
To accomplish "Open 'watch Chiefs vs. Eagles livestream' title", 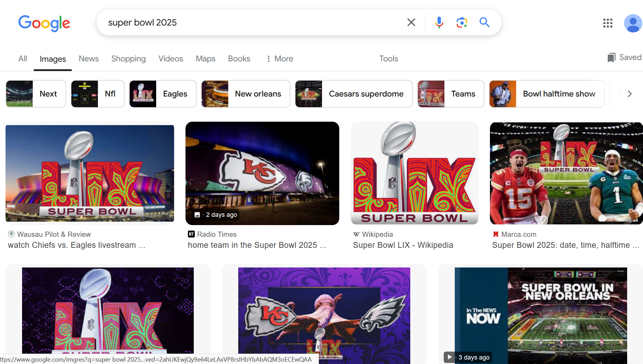I will point(77,245).
